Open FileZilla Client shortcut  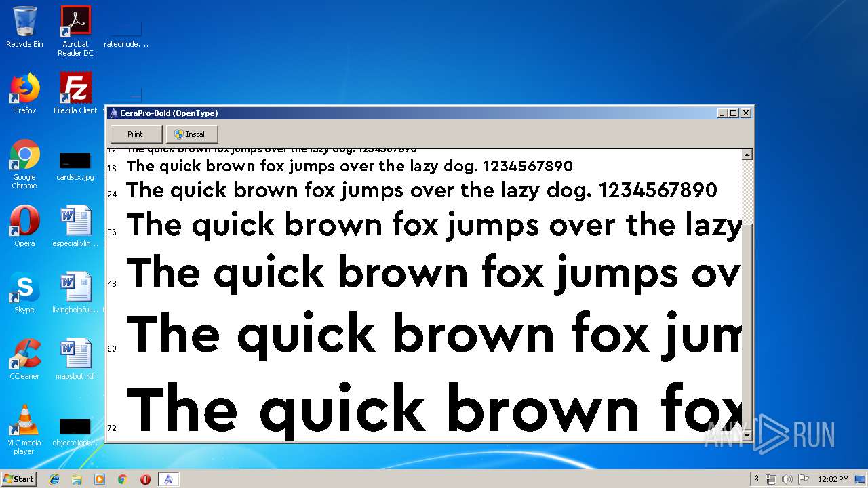click(x=75, y=94)
